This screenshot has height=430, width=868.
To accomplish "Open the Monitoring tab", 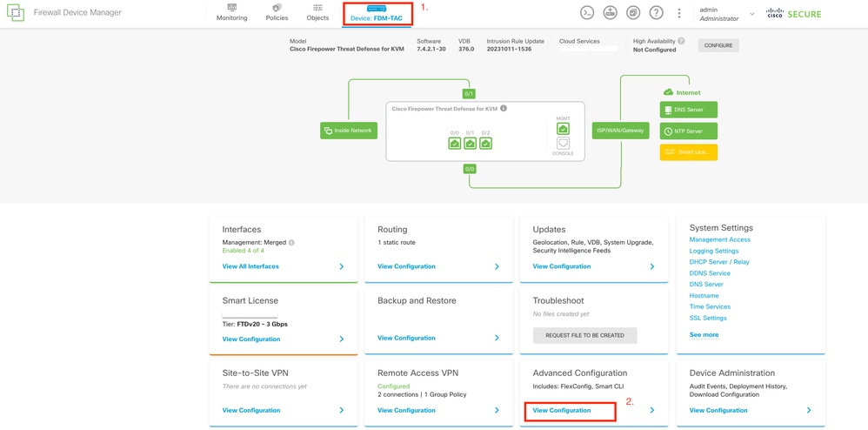I will tap(232, 13).
